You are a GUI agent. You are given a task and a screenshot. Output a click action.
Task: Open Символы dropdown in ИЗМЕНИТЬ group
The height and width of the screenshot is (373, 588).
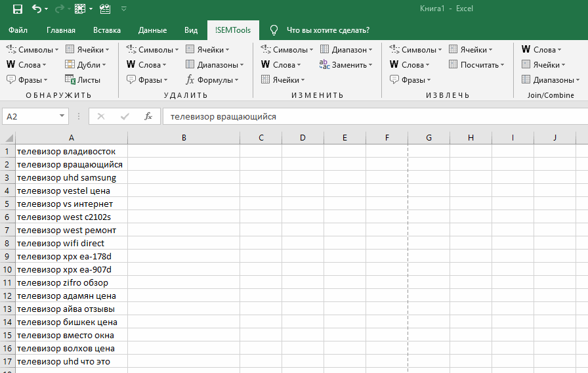pyautogui.click(x=287, y=49)
